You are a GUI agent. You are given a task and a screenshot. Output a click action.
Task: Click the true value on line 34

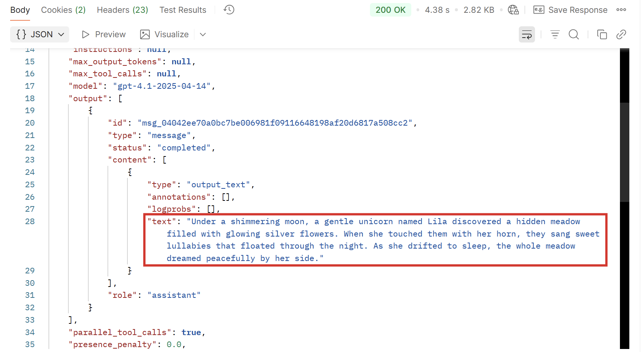point(191,332)
